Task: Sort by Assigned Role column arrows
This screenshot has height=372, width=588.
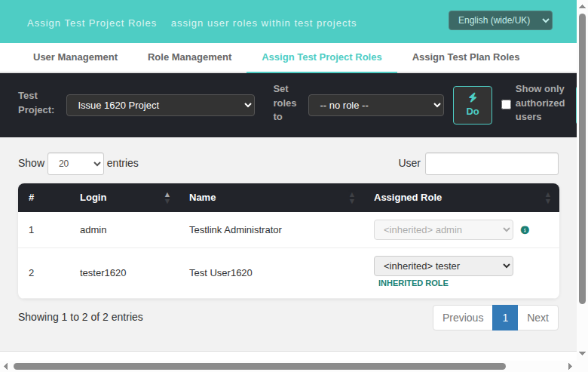Action: (x=548, y=198)
